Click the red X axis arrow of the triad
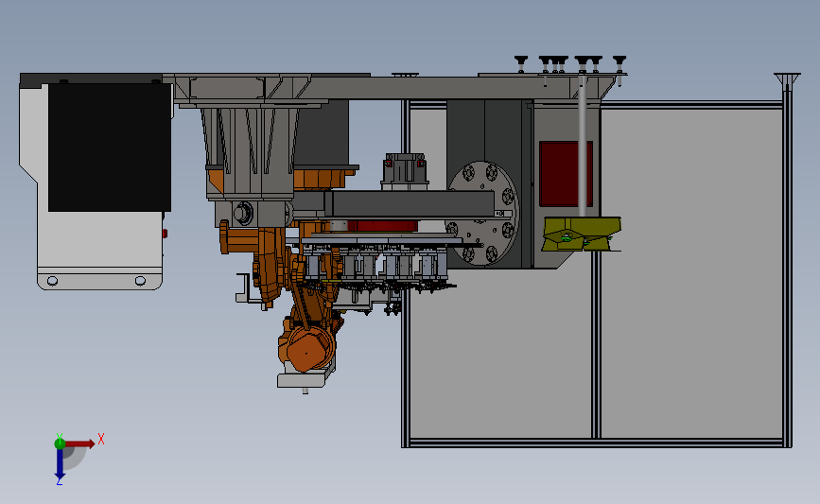 coord(79,443)
